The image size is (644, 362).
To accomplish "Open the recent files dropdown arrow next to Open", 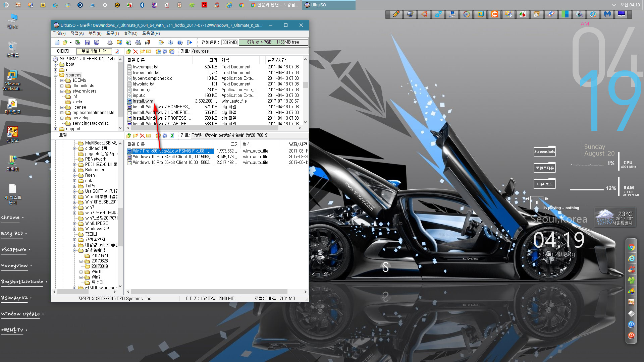I will click(x=70, y=43).
